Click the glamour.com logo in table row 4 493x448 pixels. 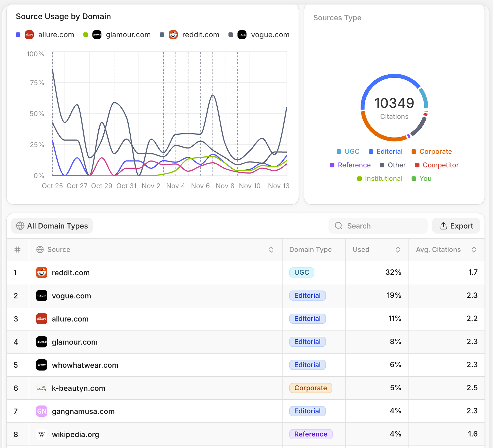click(x=42, y=342)
